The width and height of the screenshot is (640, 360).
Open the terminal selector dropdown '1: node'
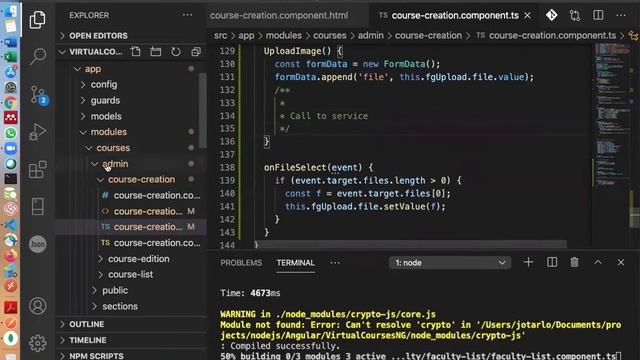(450, 263)
